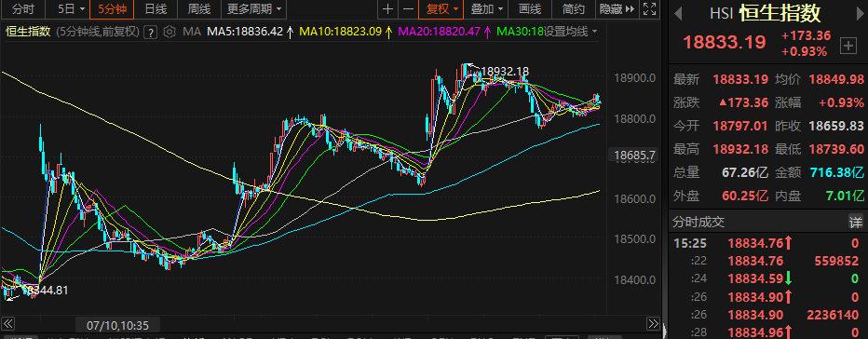Open fullscreen chart view icon
Viewport: 868px width, 339px height.
[x=649, y=9]
